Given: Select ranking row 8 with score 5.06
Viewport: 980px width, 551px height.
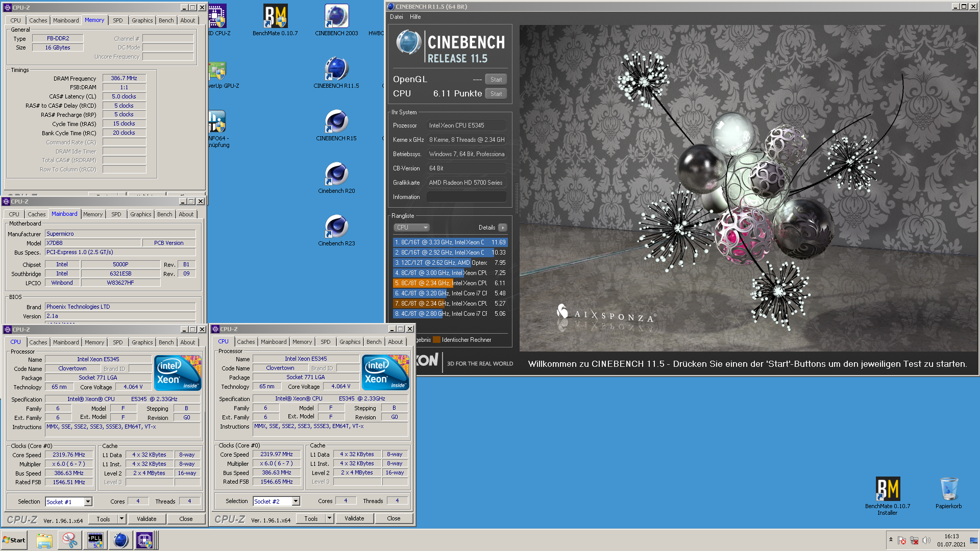Looking at the screenshot, I should (x=450, y=314).
